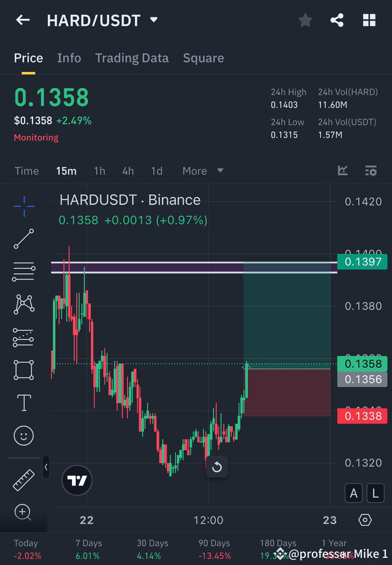The image size is (392, 565).
Task: Toggle the favorite star for HARD/USDT
Action: click(x=305, y=20)
